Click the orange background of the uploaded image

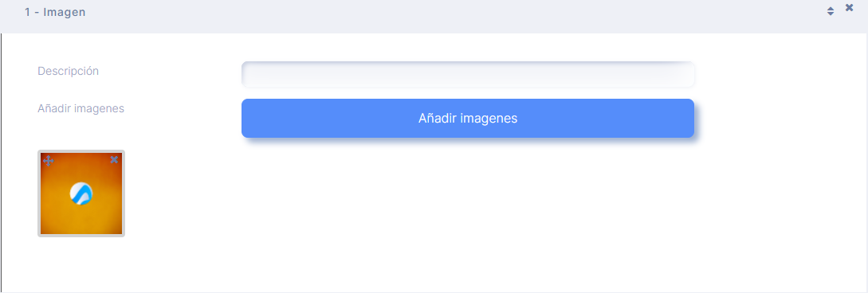pos(81,221)
